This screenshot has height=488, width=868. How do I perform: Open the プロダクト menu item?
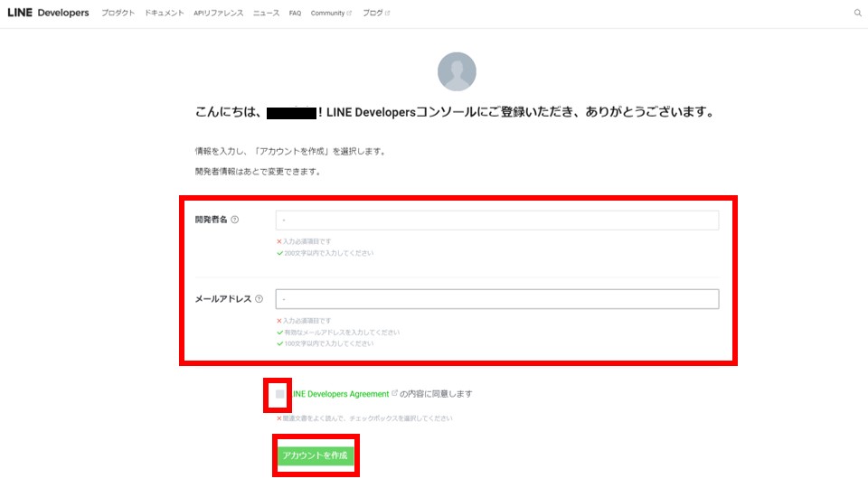coord(118,14)
